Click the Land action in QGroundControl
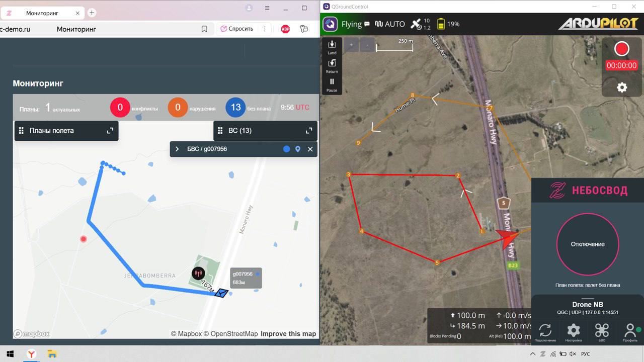Screen dimensions: 644x362 point(332,47)
